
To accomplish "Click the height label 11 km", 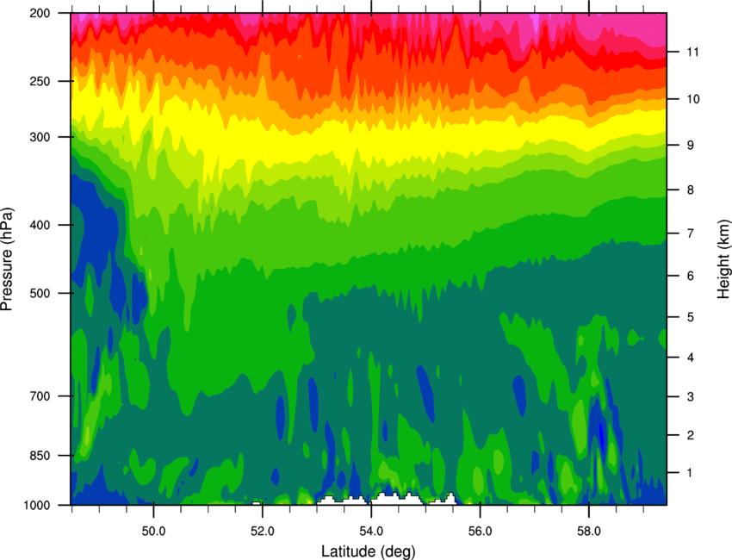I will 692,52.
